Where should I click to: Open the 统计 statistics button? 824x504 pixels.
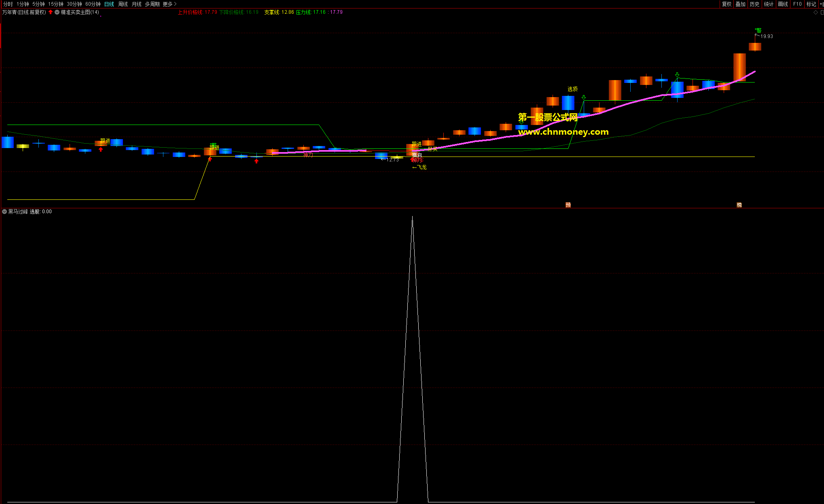(769, 4)
